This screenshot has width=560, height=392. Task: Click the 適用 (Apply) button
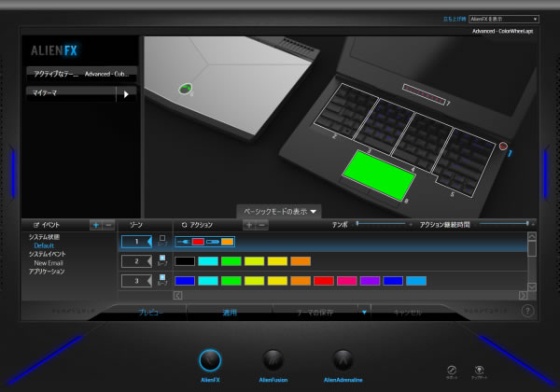pyautogui.click(x=229, y=312)
